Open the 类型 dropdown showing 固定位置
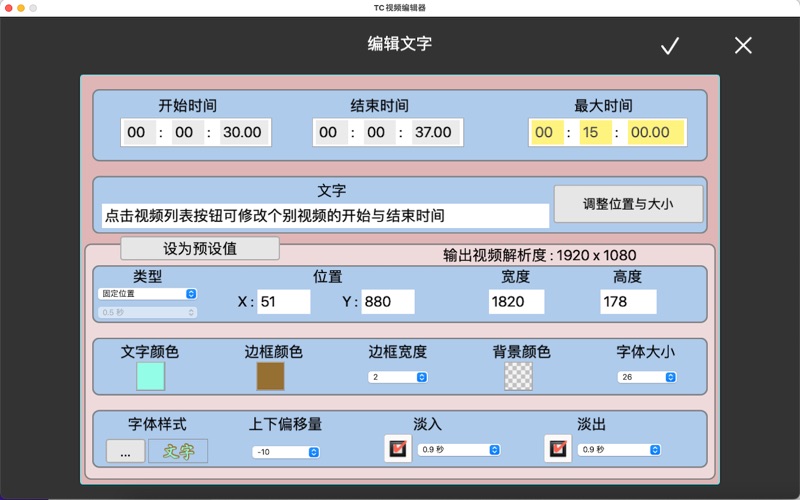The image size is (800, 500). (147, 293)
